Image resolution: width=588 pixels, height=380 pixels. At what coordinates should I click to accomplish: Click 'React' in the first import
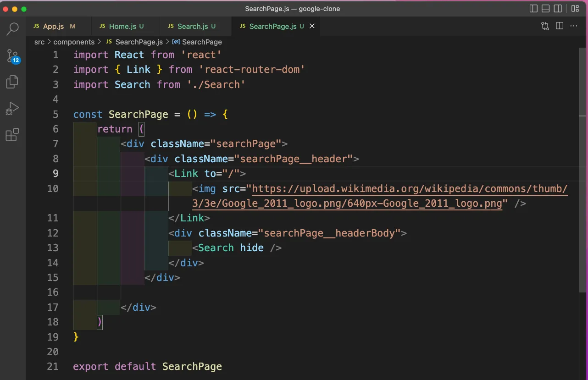[129, 55]
